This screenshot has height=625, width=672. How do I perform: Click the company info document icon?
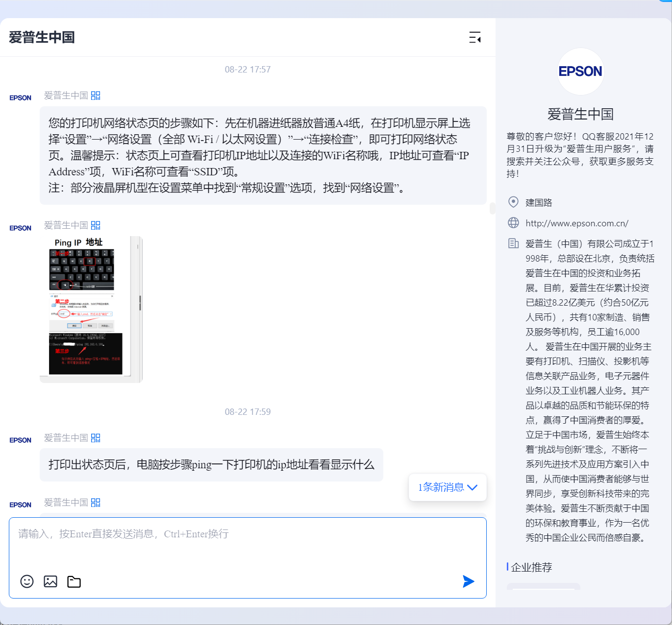pyautogui.click(x=513, y=243)
